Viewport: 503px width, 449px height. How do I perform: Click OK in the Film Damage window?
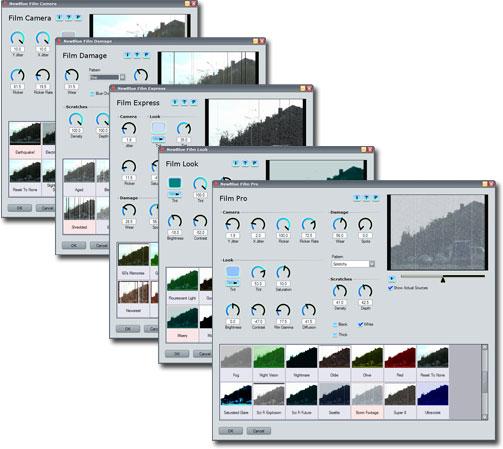74,245
